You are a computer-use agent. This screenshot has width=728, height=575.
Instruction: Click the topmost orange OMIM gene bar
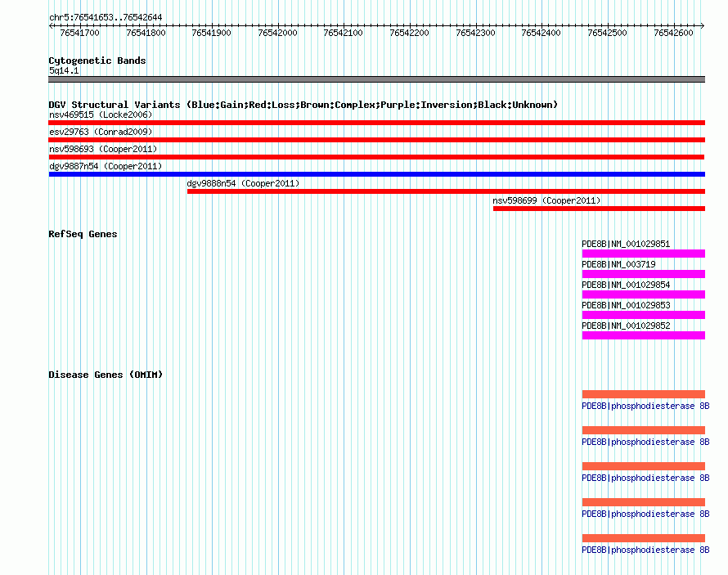click(x=644, y=394)
